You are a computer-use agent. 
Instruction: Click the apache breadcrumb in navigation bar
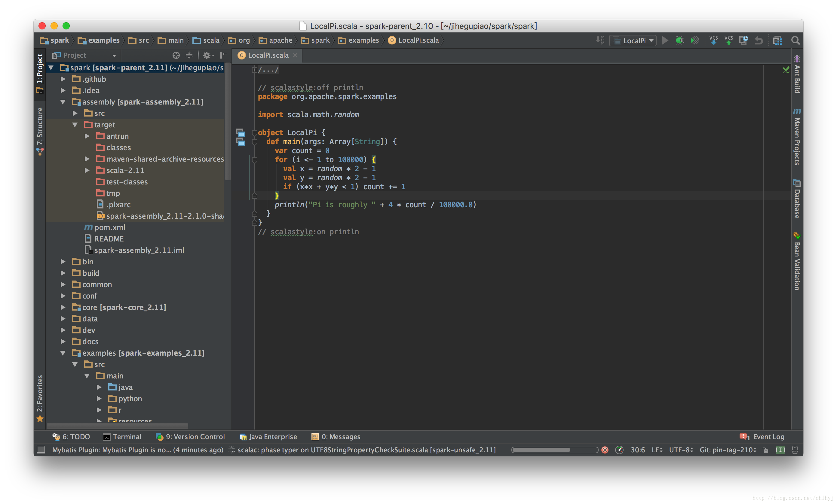click(276, 40)
